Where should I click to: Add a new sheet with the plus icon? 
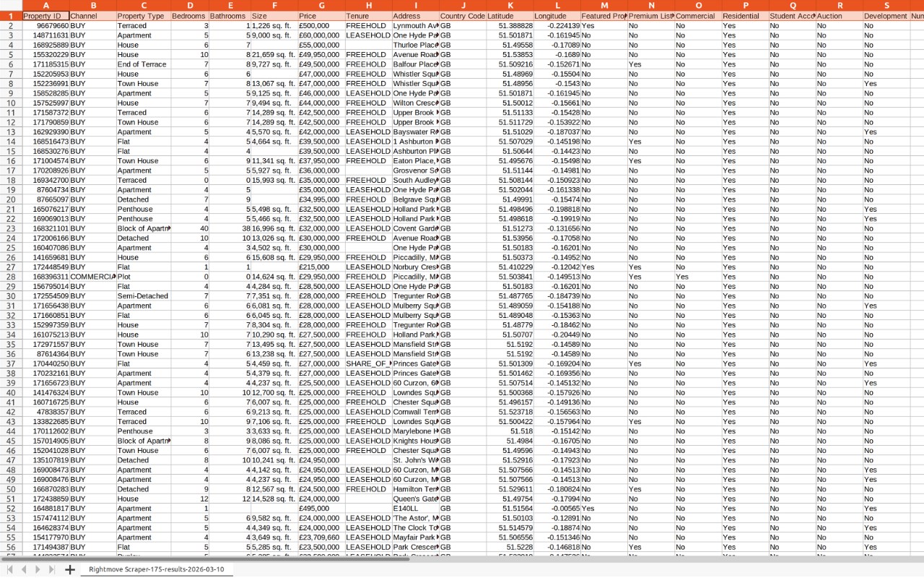70,569
